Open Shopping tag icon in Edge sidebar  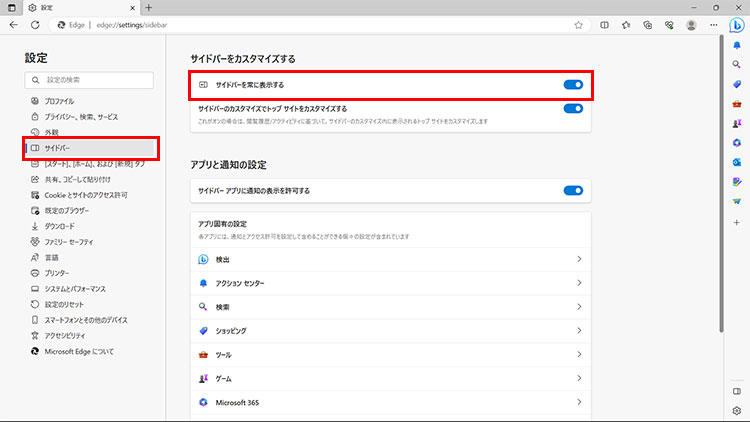coord(736,85)
